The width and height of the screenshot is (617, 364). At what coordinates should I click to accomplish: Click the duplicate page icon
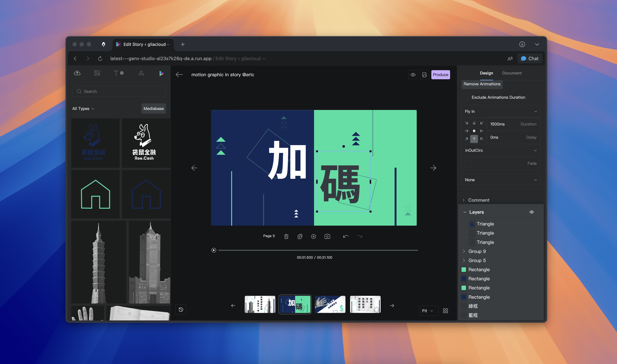pos(300,237)
